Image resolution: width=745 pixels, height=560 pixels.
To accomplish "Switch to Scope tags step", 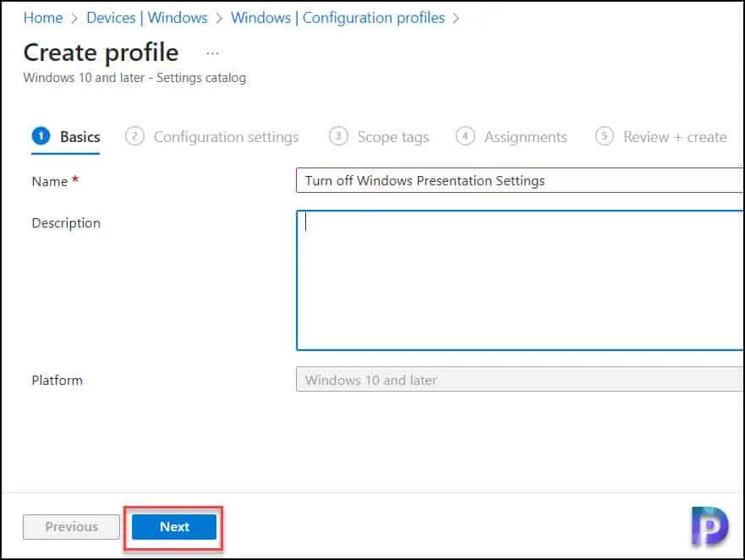I will (379, 137).
